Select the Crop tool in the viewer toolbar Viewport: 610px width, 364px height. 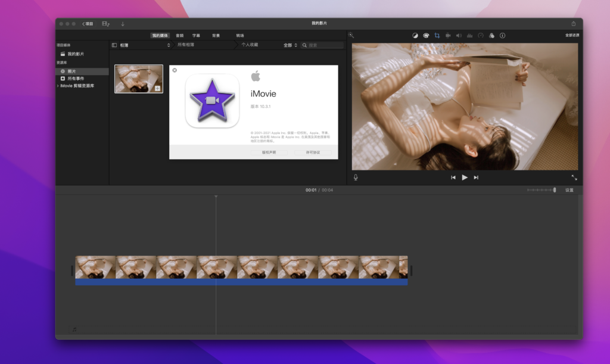click(438, 35)
